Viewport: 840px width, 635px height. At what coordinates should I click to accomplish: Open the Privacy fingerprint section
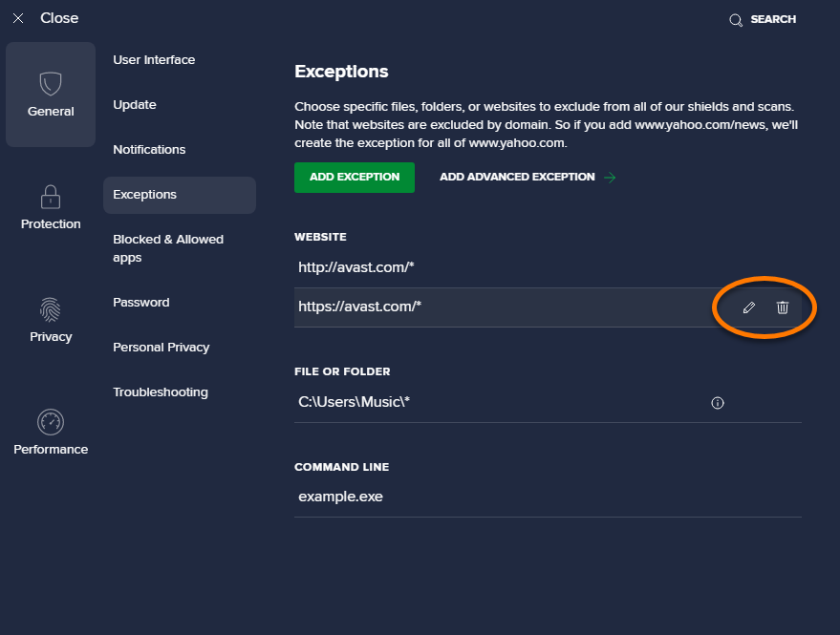click(x=51, y=320)
